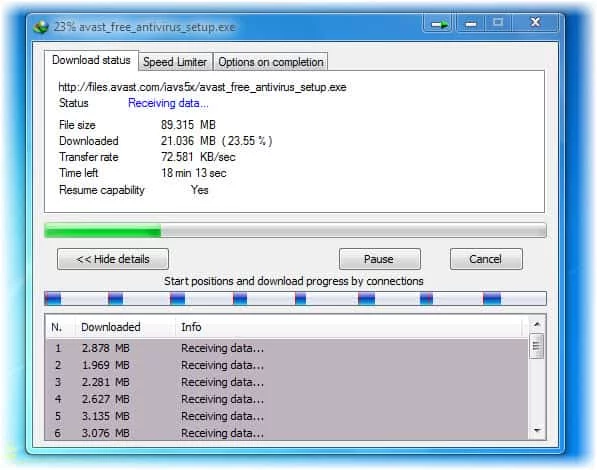Click the Hide details button
This screenshot has width=597, height=470.
113,259
